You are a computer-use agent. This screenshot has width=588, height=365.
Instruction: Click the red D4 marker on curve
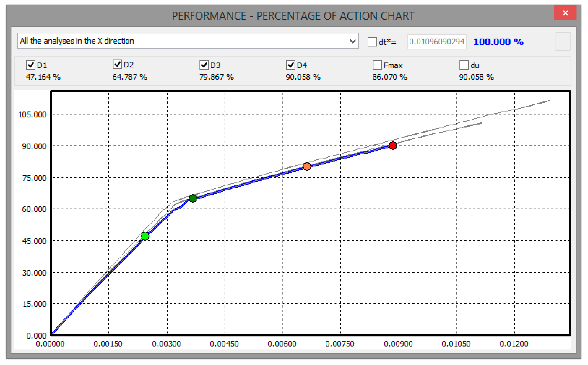pos(393,146)
